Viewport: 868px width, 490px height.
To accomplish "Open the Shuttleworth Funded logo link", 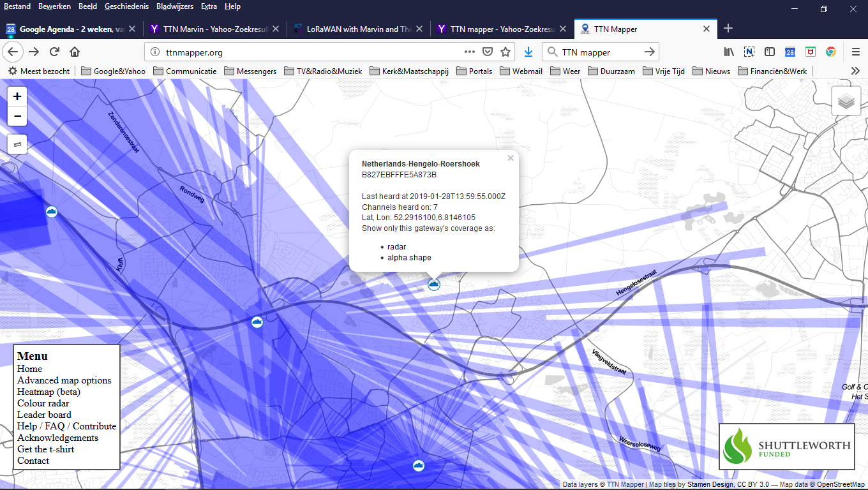I will [787, 446].
